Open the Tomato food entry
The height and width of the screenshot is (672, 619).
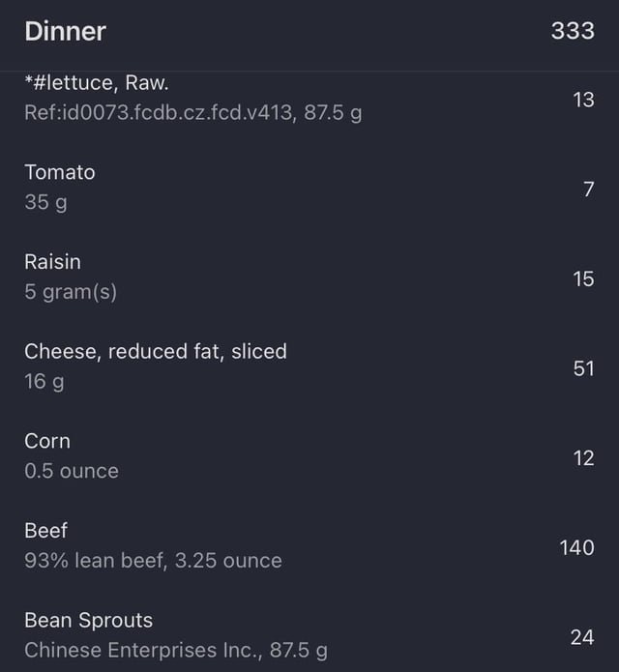pos(309,189)
